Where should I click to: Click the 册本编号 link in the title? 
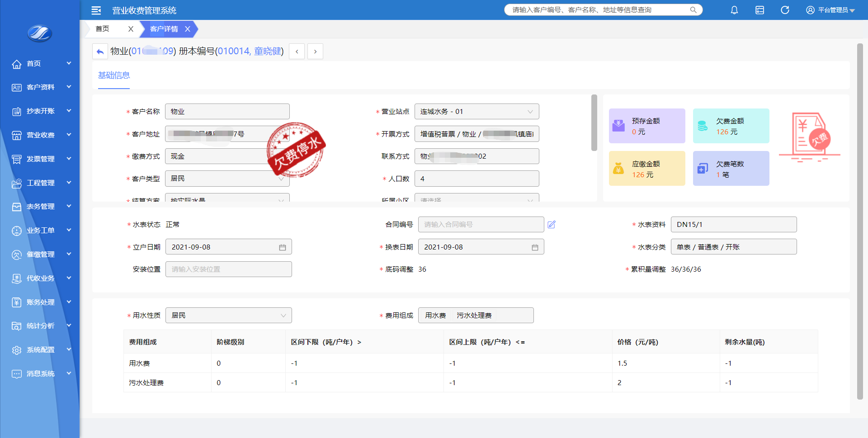[249, 51]
